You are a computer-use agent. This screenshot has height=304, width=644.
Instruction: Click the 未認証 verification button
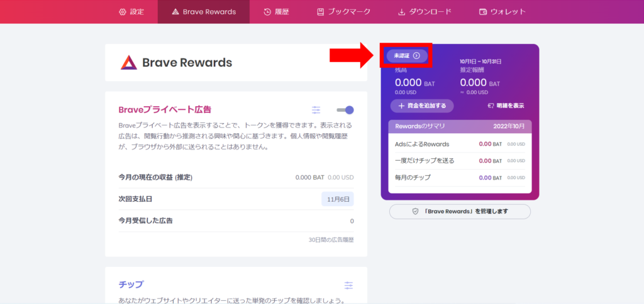coord(407,56)
